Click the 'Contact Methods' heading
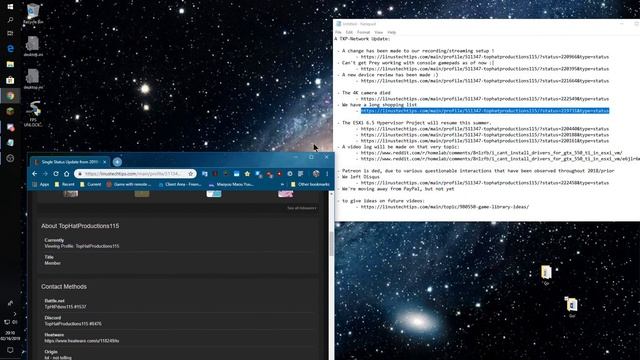This screenshot has width=640, height=360. pyautogui.click(x=64, y=287)
